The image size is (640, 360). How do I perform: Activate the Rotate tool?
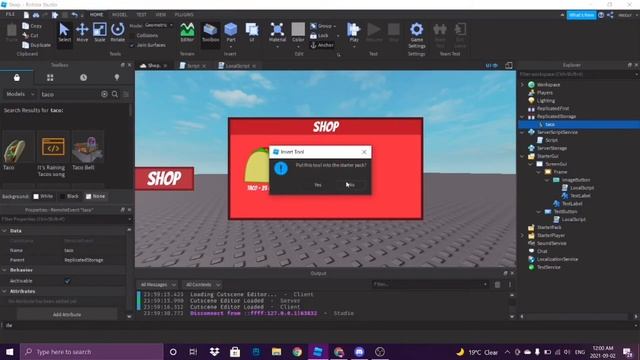(118, 33)
